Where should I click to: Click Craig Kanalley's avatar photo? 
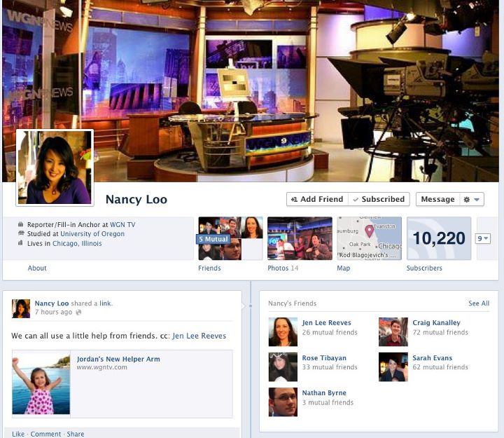tap(393, 331)
